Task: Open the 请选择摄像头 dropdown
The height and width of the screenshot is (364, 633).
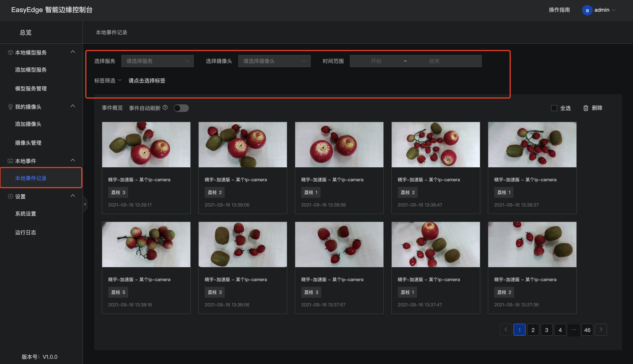Action: [274, 61]
